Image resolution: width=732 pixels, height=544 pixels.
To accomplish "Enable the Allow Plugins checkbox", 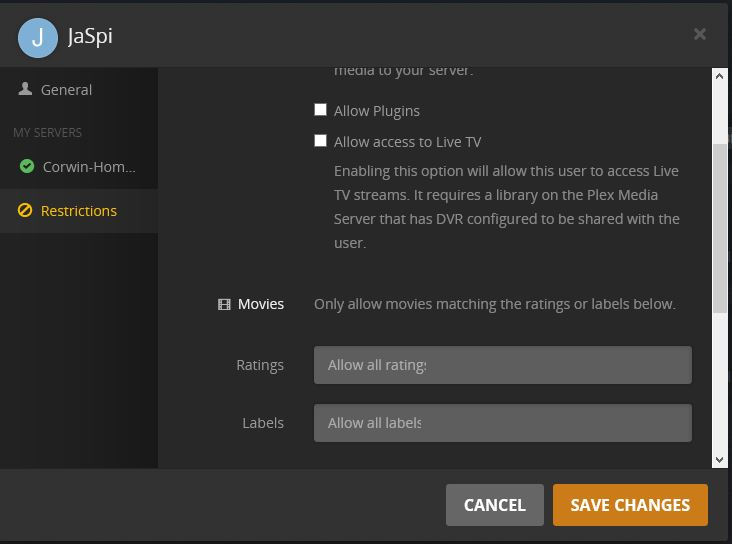I will tap(321, 110).
